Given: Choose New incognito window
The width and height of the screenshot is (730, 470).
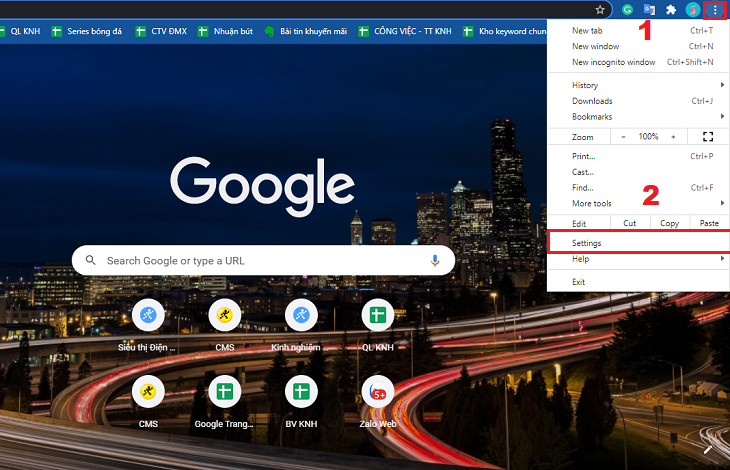Looking at the screenshot, I should coord(614,62).
